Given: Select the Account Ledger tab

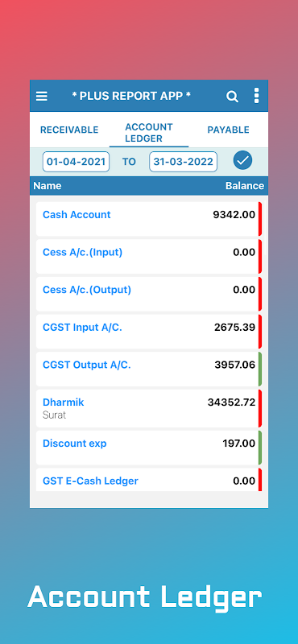Looking at the screenshot, I should [149, 133].
